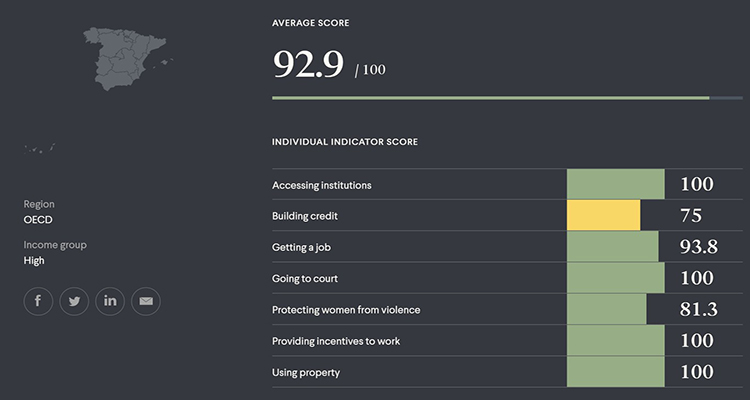Select the Spain map graphic

[x=125, y=58]
